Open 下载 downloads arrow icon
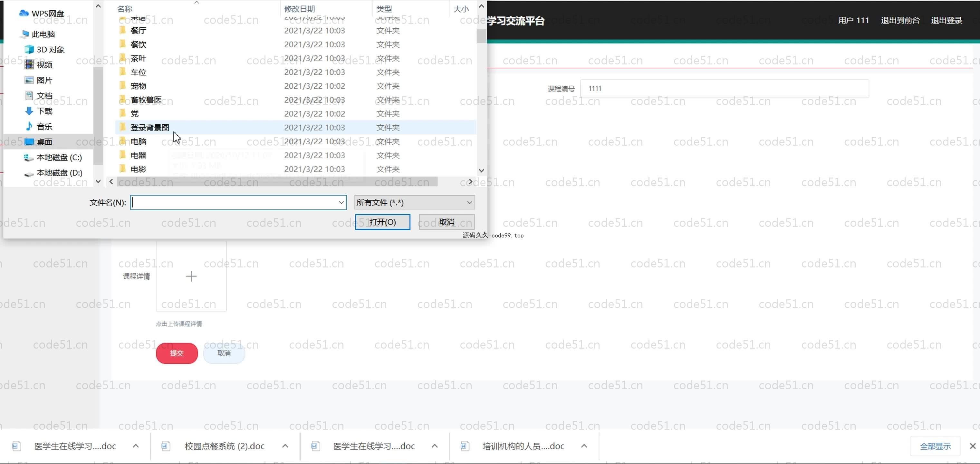The height and width of the screenshot is (464, 980). coord(29,111)
